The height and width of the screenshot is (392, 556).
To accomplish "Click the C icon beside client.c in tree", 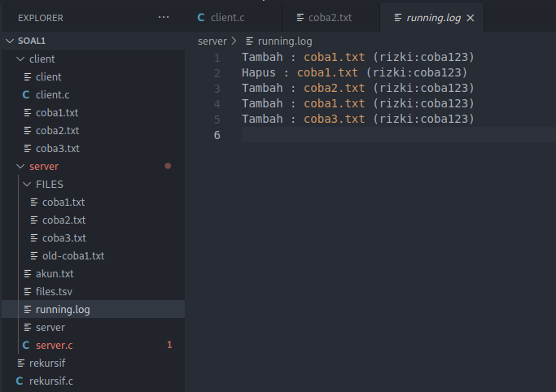I will pos(26,95).
